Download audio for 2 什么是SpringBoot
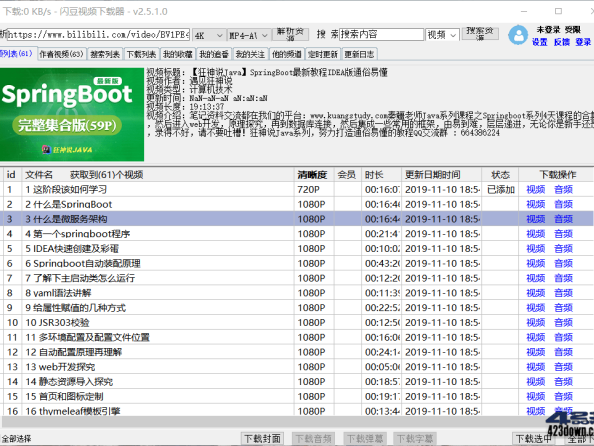This screenshot has width=594, height=446. click(x=563, y=204)
